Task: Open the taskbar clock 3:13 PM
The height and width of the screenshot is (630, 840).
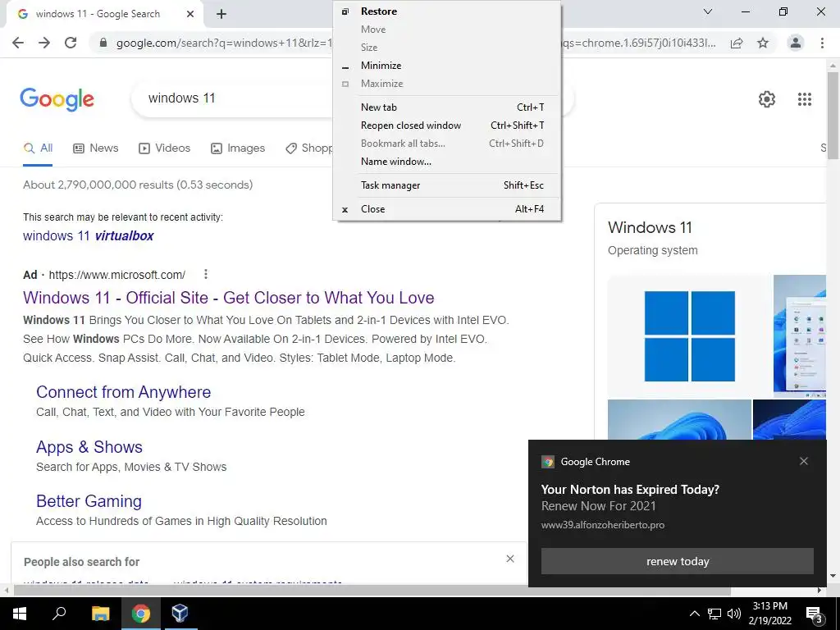Action: point(769,614)
